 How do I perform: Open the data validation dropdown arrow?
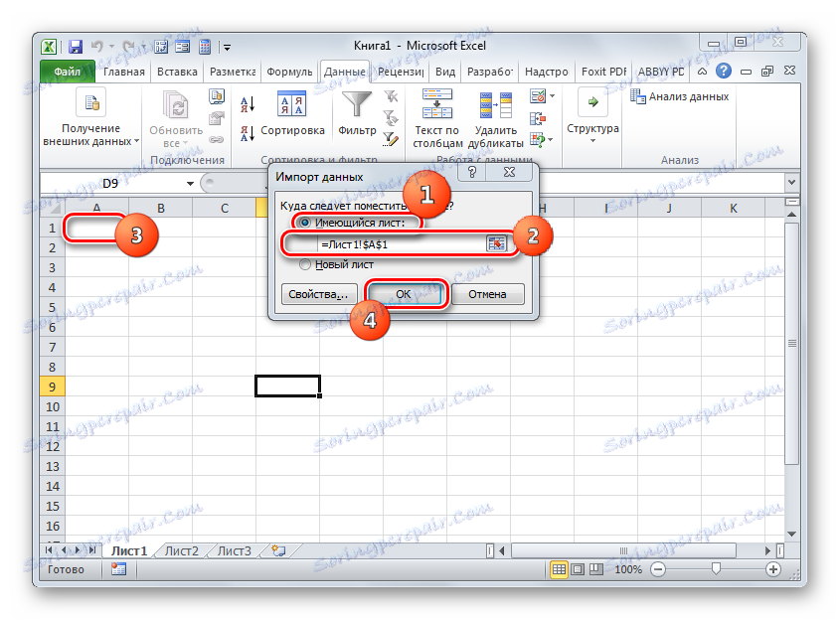point(553,96)
